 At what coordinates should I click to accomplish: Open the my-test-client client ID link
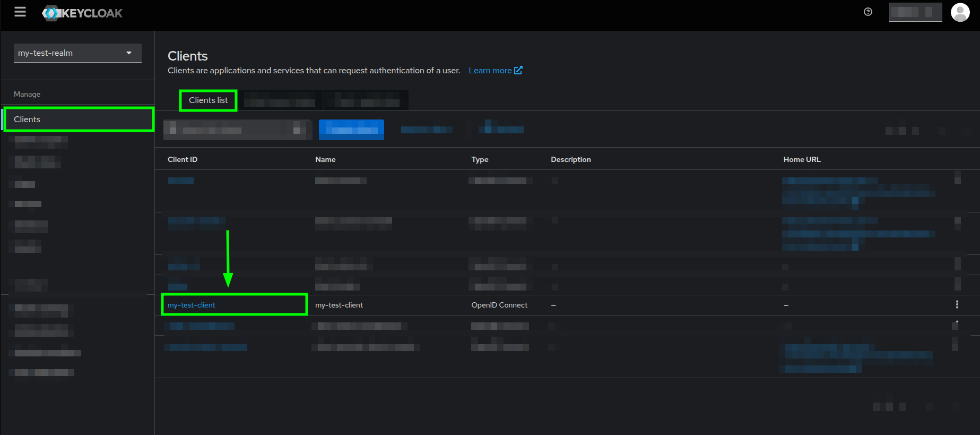pyautogui.click(x=192, y=305)
